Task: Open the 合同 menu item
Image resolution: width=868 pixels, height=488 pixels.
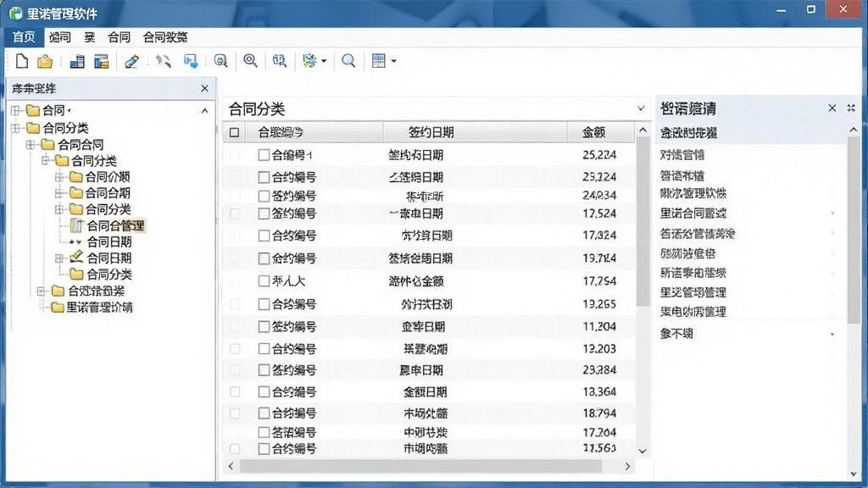Action: (119, 37)
